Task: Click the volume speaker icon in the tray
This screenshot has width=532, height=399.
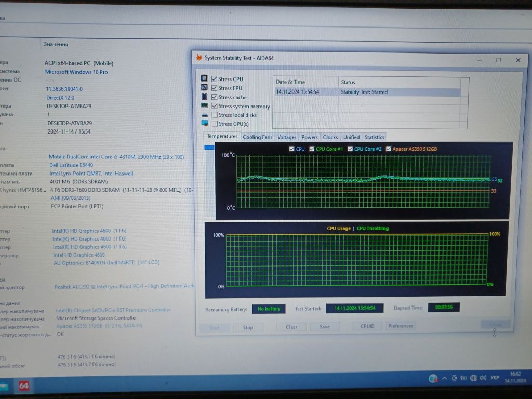Action: 483,378
